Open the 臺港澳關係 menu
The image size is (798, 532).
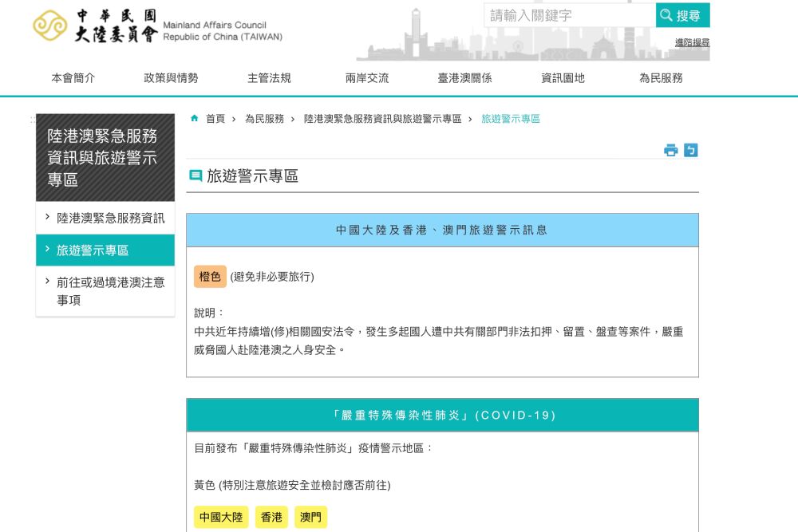pos(464,78)
